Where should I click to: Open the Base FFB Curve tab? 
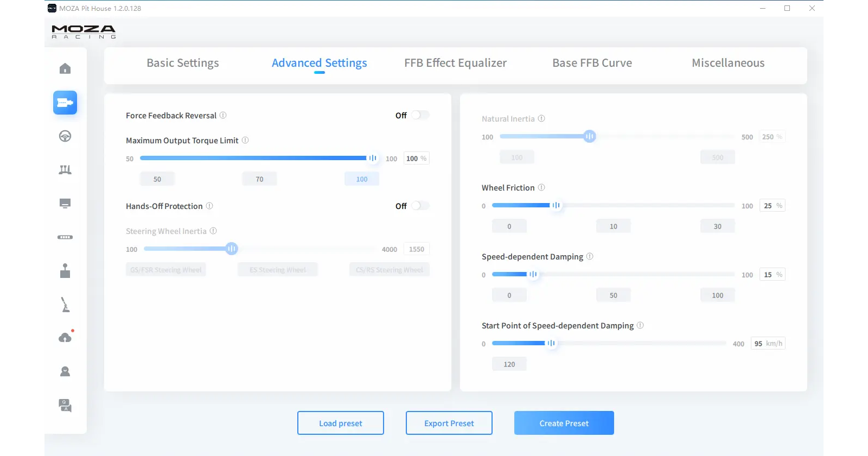coord(592,63)
